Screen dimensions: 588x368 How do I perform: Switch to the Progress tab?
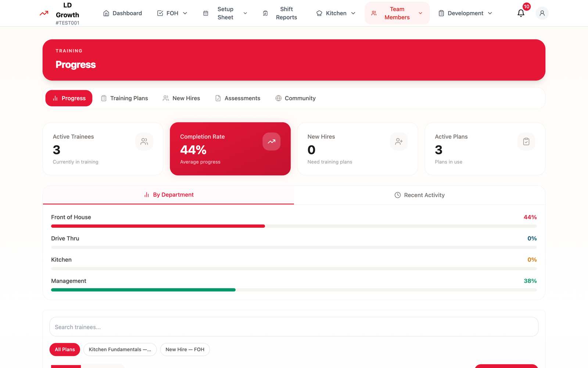point(69,98)
